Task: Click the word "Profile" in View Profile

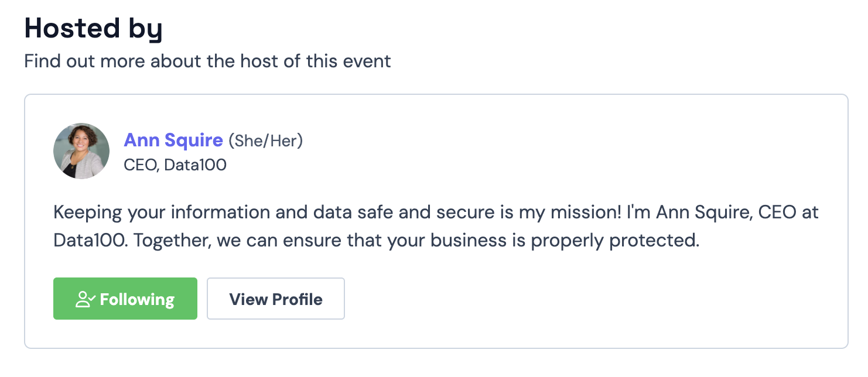Action: pos(299,299)
